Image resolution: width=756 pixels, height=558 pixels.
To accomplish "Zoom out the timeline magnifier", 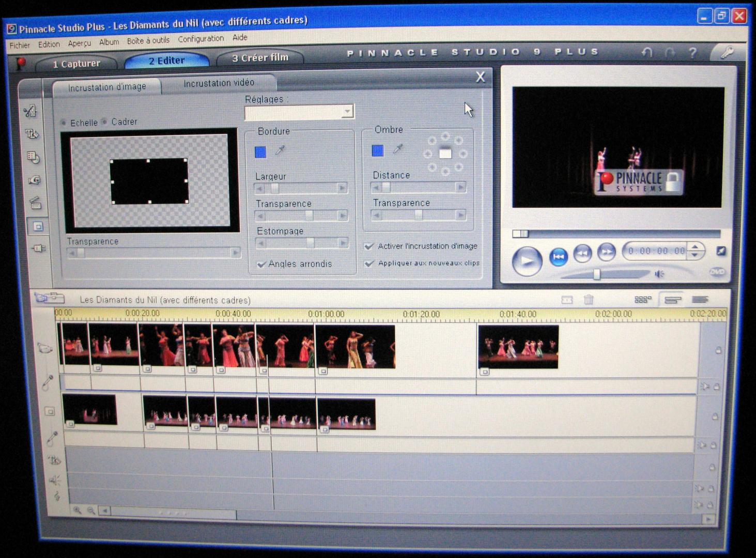I will click(x=91, y=510).
